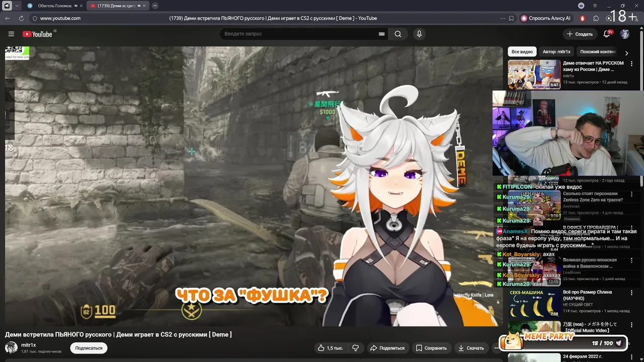This screenshot has width=644, height=362.
Task: Click the Сохранить save button
Action: [431, 348]
